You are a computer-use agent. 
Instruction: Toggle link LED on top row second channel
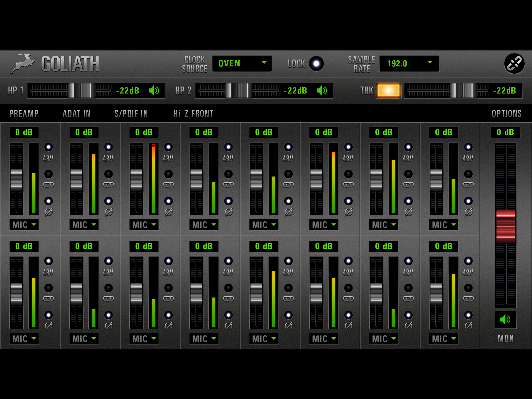(x=108, y=174)
